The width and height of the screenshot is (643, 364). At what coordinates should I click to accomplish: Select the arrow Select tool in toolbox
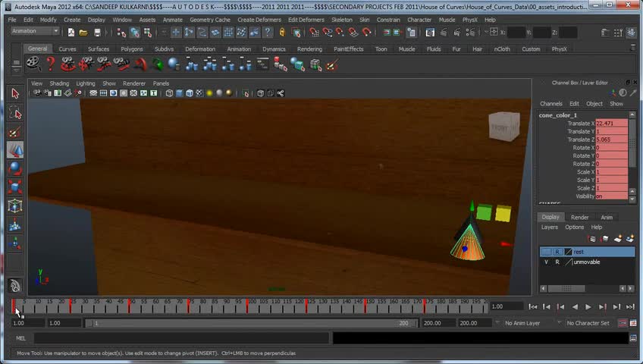pos(15,93)
